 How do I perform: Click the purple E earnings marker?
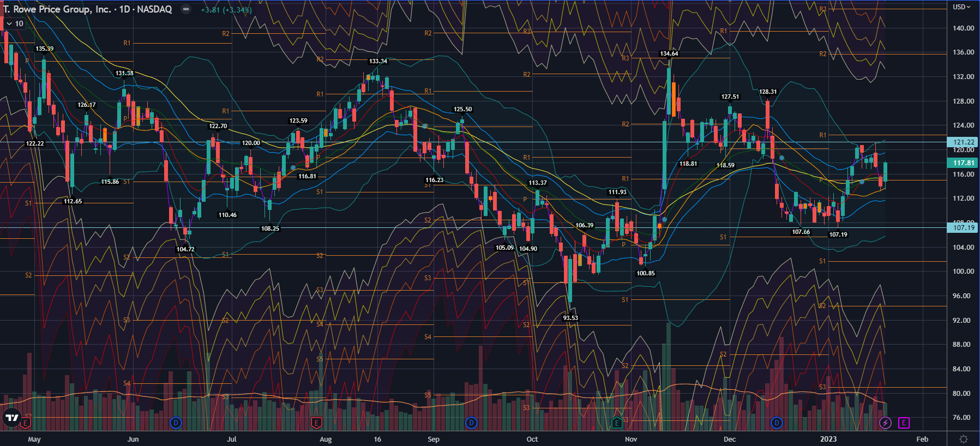904,423
